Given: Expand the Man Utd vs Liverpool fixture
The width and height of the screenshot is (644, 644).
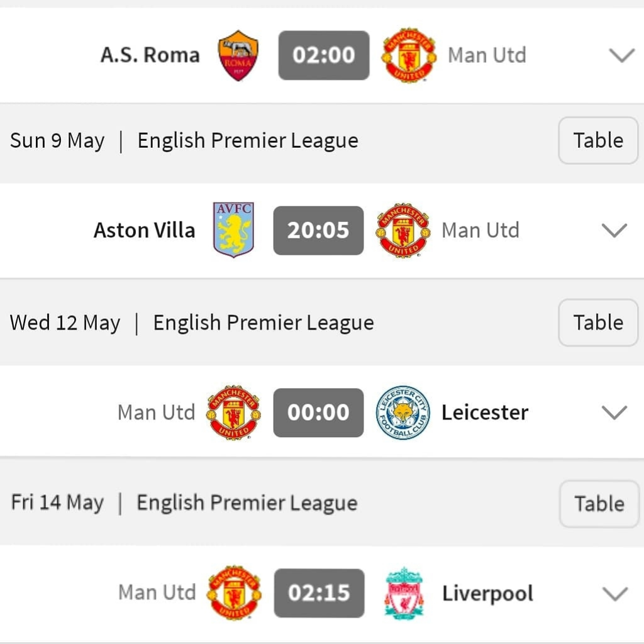Looking at the screenshot, I should tap(614, 593).
